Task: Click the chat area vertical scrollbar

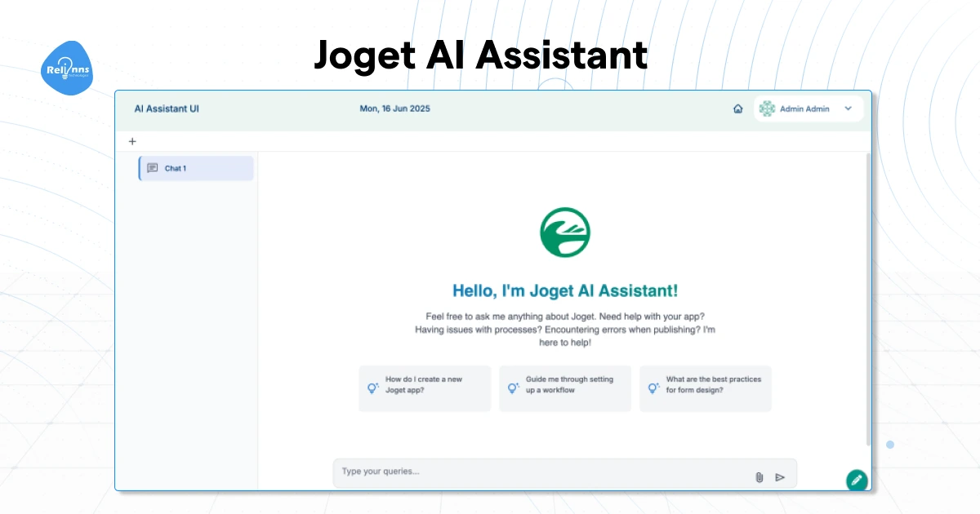Action: click(868, 299)
